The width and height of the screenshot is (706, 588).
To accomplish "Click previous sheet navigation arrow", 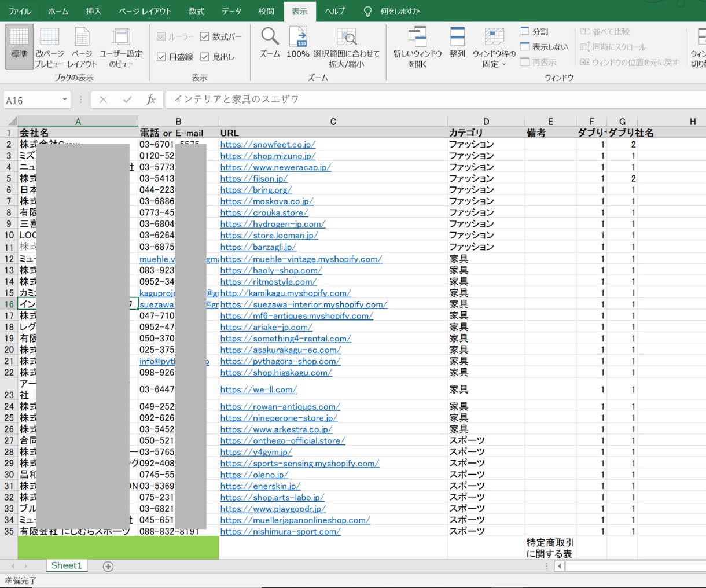I will pos(12,566).
